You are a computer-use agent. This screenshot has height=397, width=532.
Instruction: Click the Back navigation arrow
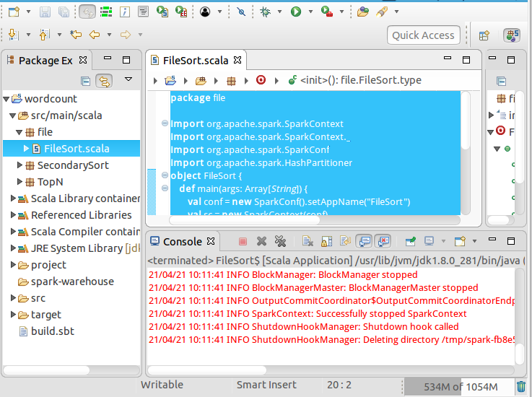(95, 35)
